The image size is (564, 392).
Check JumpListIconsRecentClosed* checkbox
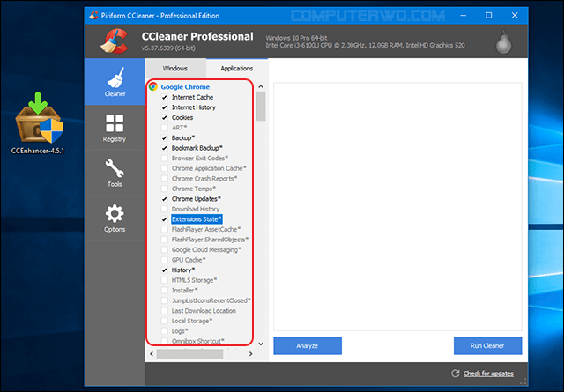click(165, 300)
